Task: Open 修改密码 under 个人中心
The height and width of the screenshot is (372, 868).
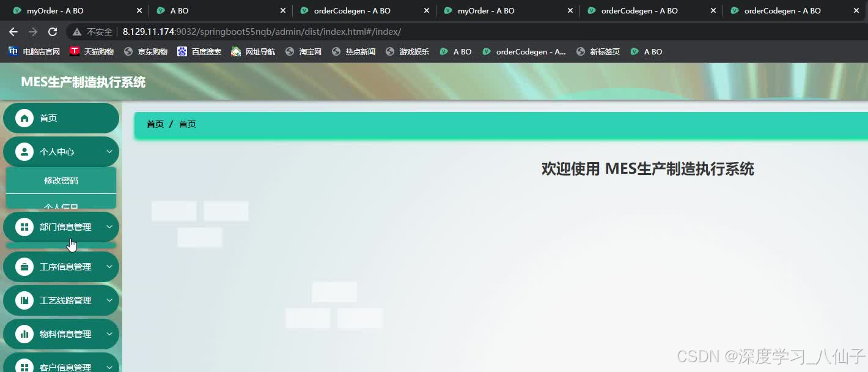Action: click(x=61, y=180)
